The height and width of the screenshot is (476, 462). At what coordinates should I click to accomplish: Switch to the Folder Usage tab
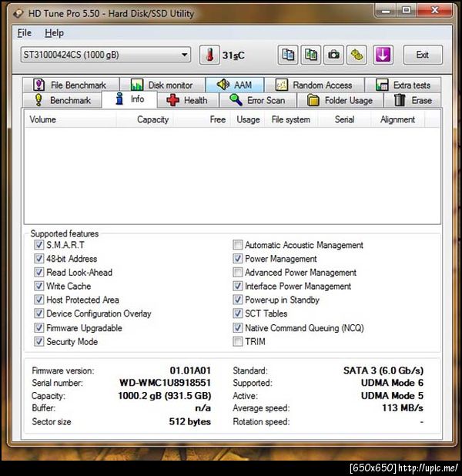[340, 100]
